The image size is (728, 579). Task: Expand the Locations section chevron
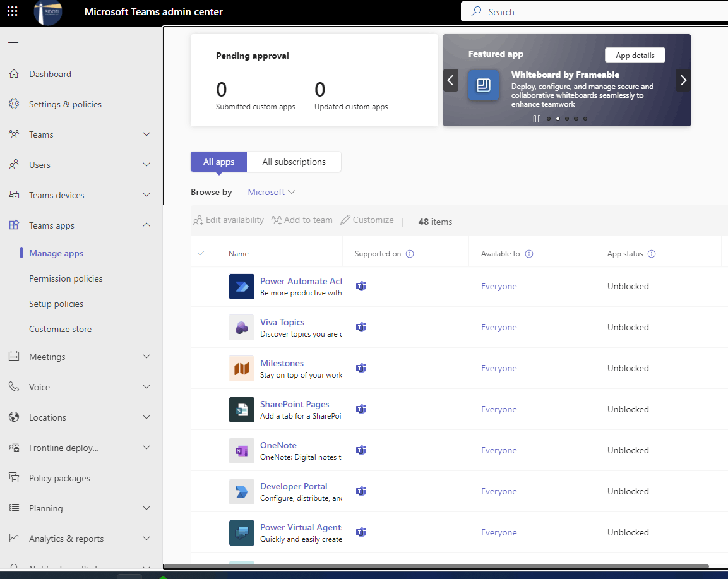pos(146,417)
